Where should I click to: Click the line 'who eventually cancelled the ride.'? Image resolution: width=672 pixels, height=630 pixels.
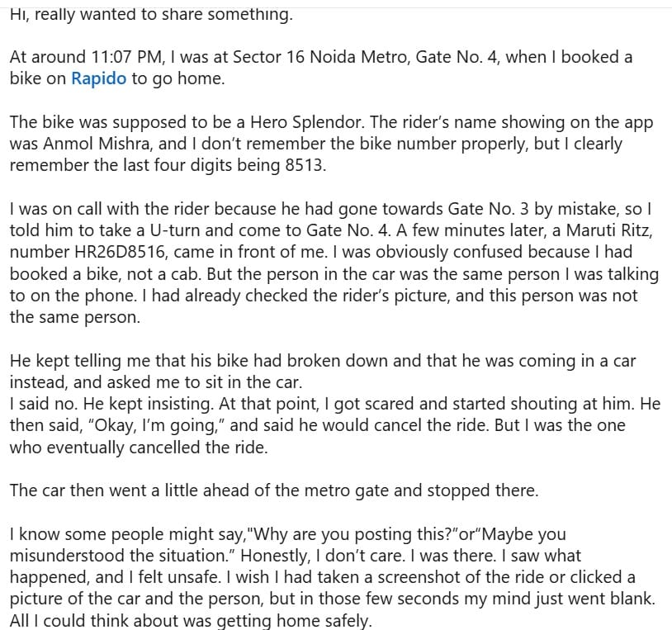click(139, 447)
